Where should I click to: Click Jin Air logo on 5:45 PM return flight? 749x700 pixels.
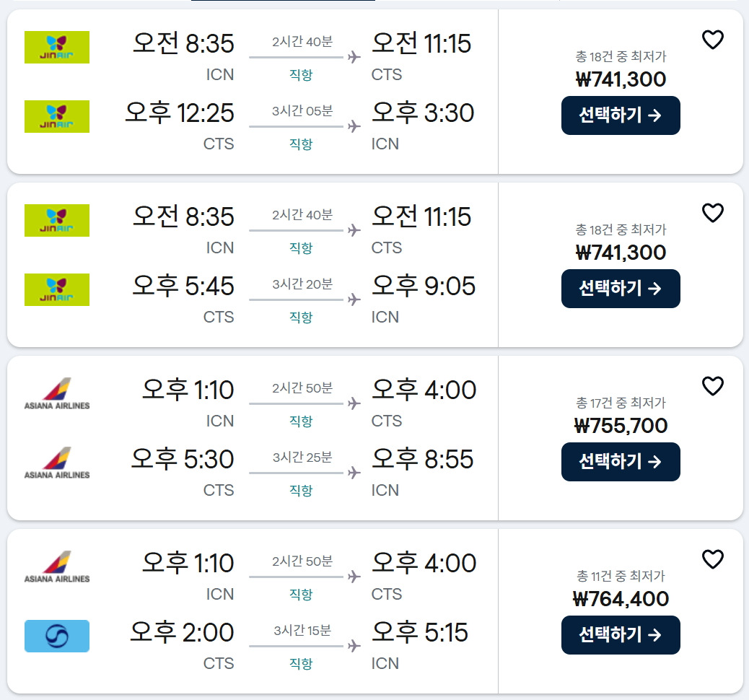[57, 289]
